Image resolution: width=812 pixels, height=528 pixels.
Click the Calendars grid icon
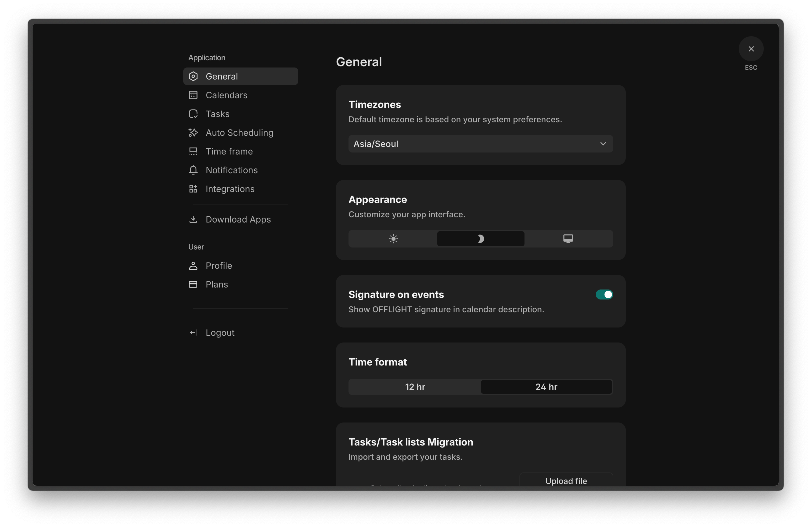(x=193, y=95)
